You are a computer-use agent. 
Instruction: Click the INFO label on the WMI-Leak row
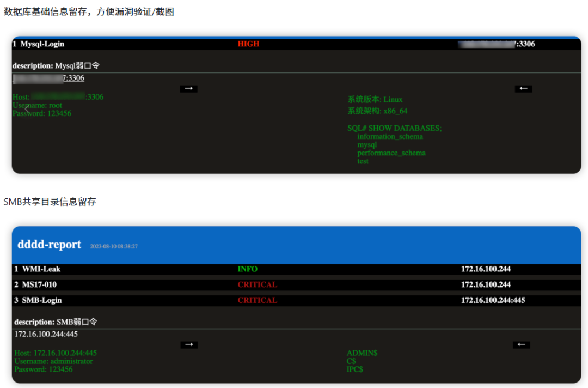[247, 269]
